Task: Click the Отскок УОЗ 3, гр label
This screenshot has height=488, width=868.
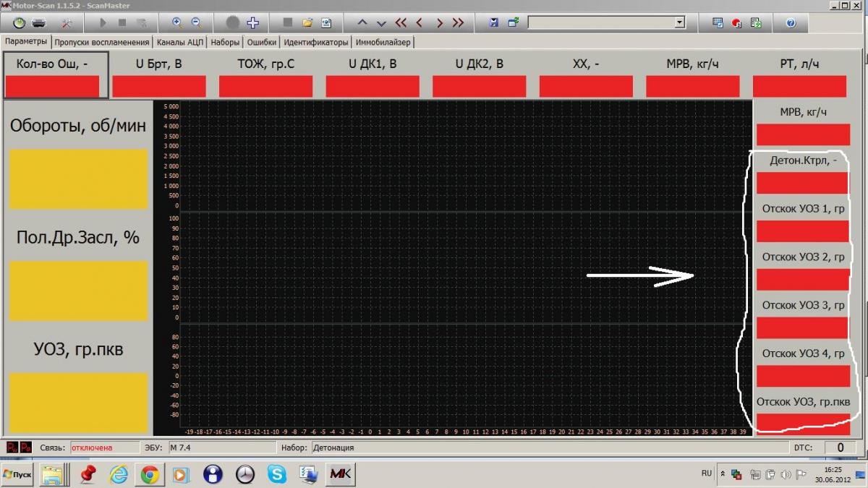Action: [x=803, y=306]
